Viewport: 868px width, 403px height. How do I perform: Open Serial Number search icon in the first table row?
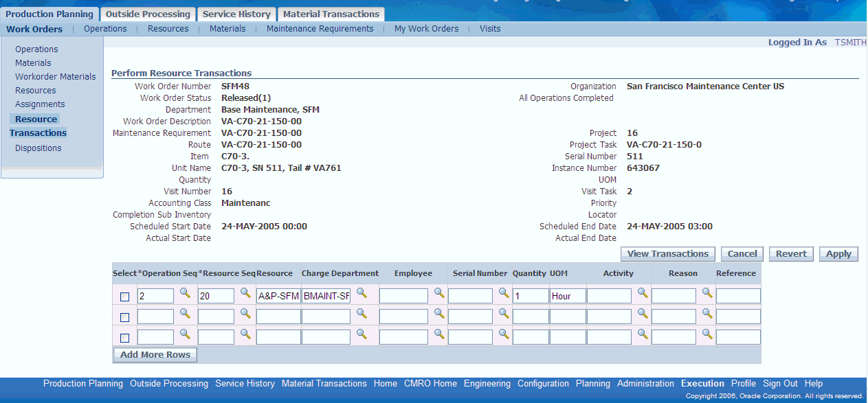tap(504, 293)
